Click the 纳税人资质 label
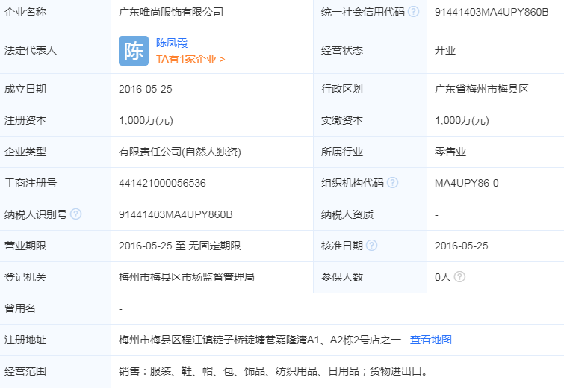 347,214
